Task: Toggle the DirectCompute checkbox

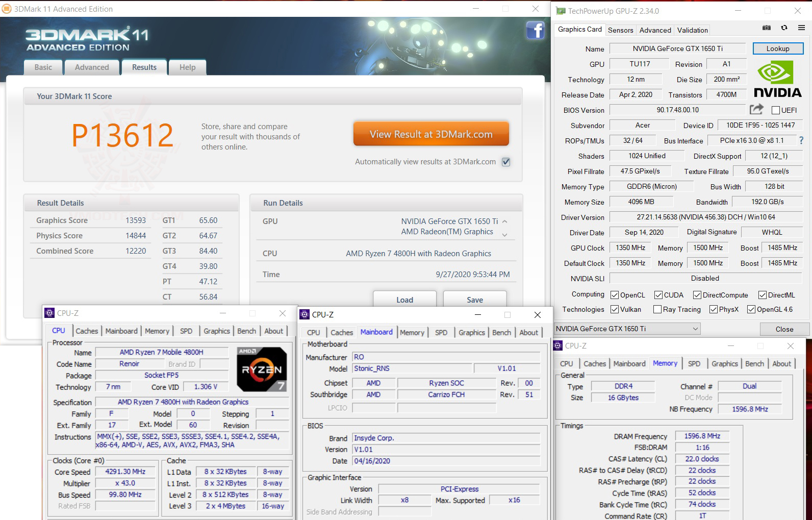Action: 697,295
